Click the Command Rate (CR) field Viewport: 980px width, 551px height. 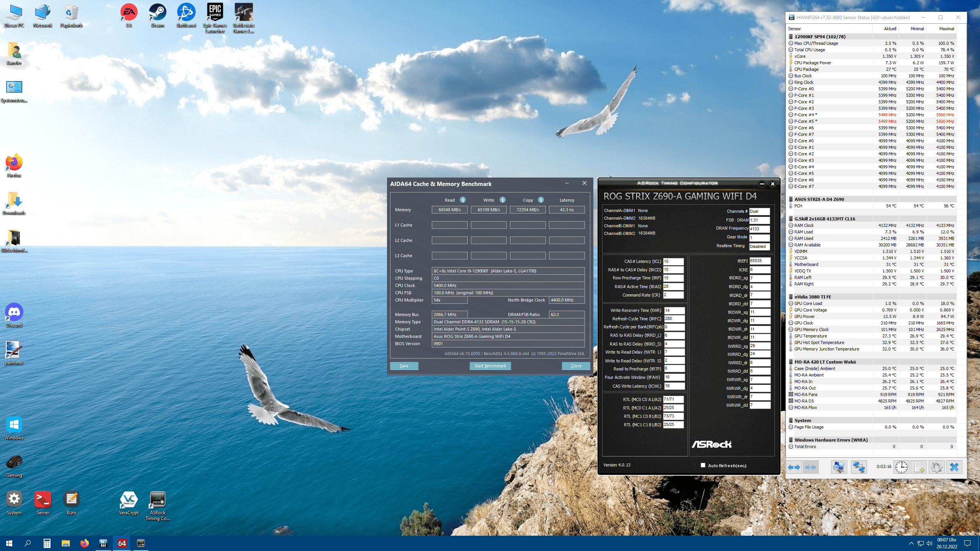pos(673,295)
